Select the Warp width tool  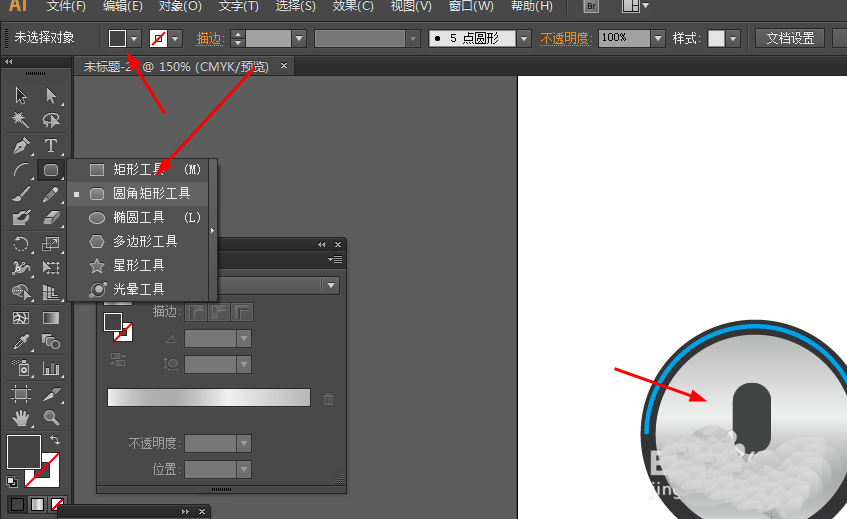21,267
